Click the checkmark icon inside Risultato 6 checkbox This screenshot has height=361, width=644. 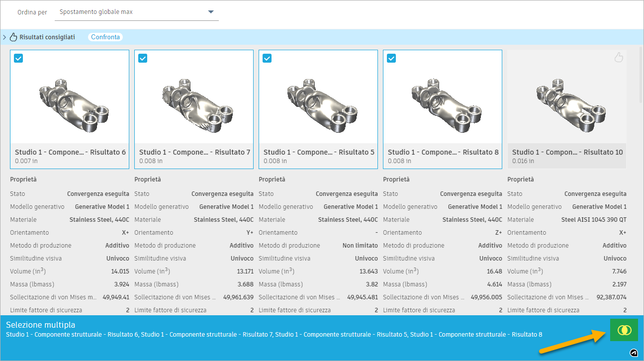click(x=18, y=58)
